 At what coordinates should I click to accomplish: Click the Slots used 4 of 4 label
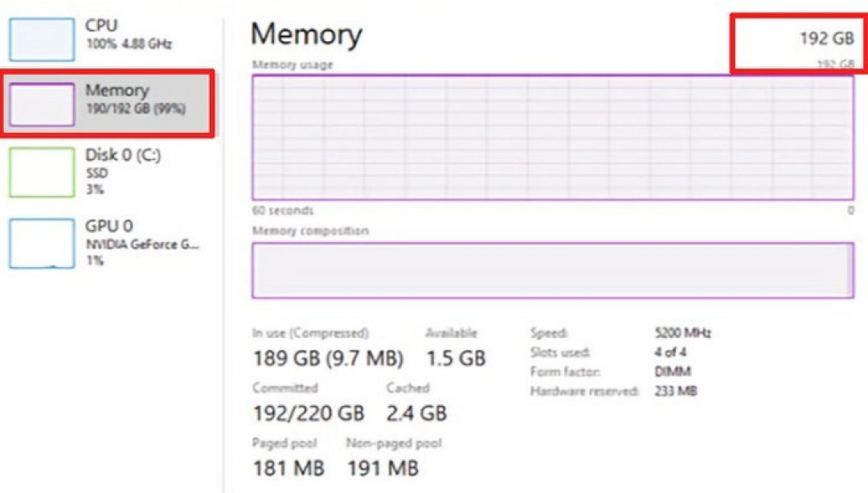[671, 351]
